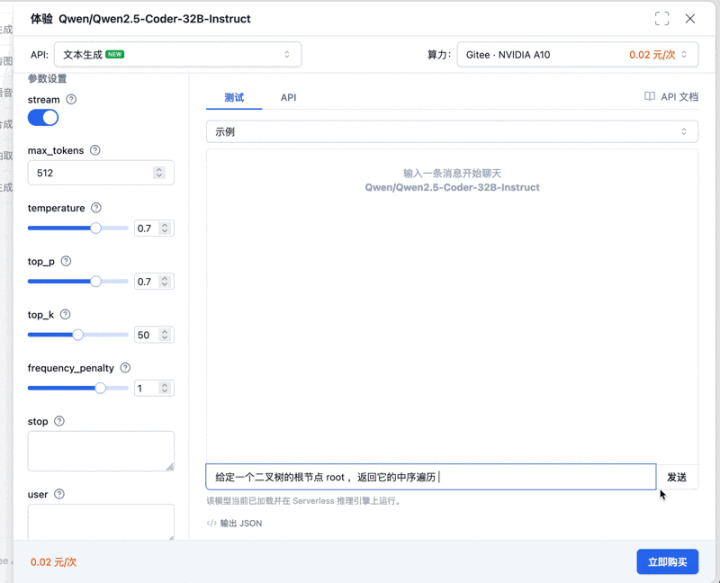Click the 0.02 元/次 price at bottom left
Image resolution: width=720 pixels, height=583 pixels.
click(x=53, y=562)
